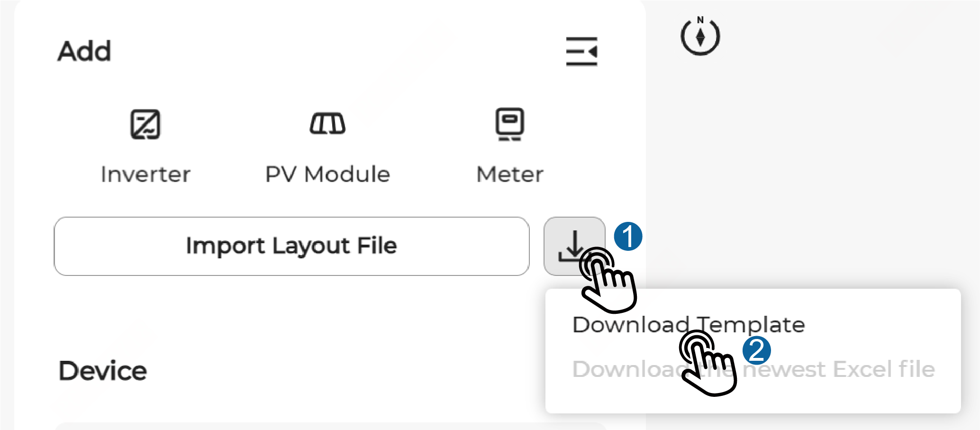The image size is (980, 430).
Task: Click the Add panel heading
Action: pos(84,51)
